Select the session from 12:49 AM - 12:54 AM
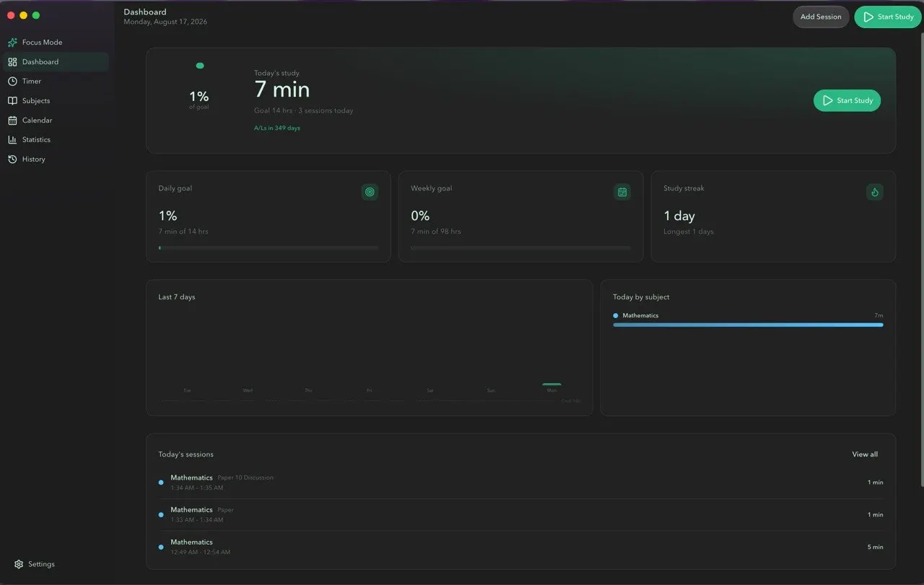 click(520, 547)
